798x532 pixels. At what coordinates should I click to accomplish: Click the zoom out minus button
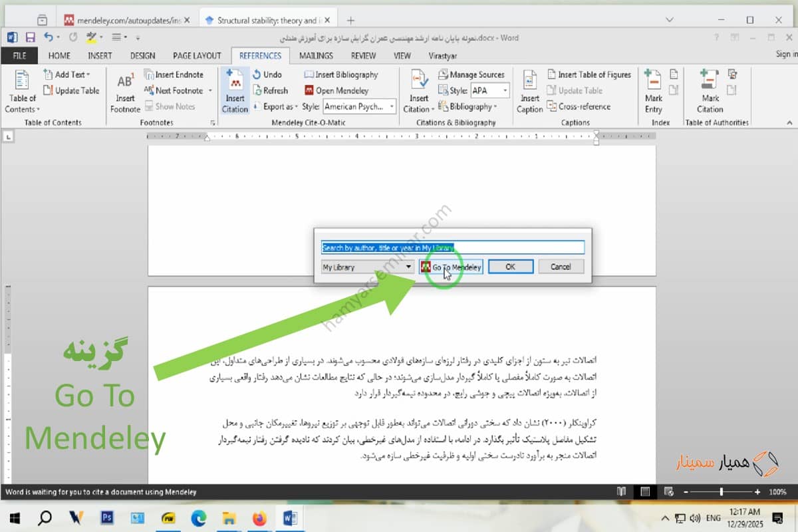[686, 492]
